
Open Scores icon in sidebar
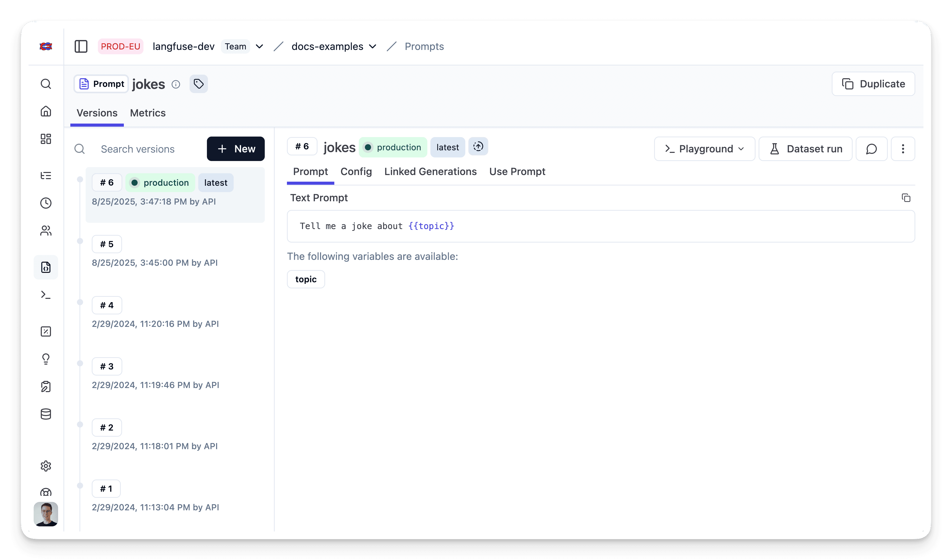pos(46,331)
